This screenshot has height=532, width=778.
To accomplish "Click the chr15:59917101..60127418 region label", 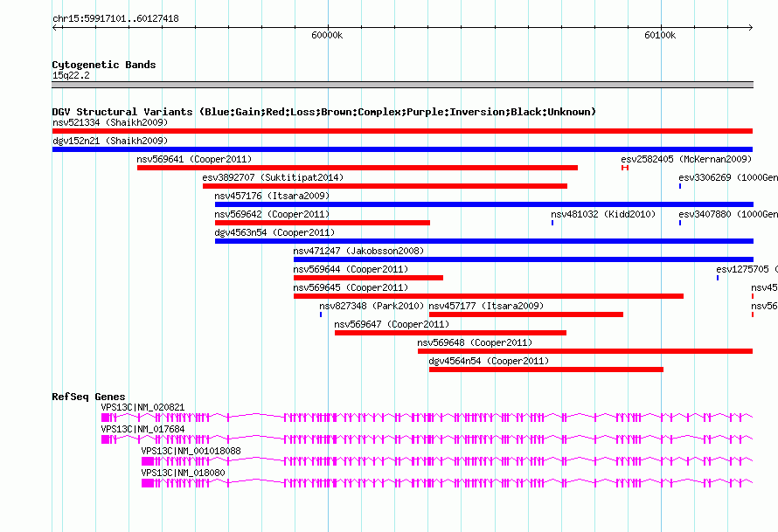I will point(115,19).
